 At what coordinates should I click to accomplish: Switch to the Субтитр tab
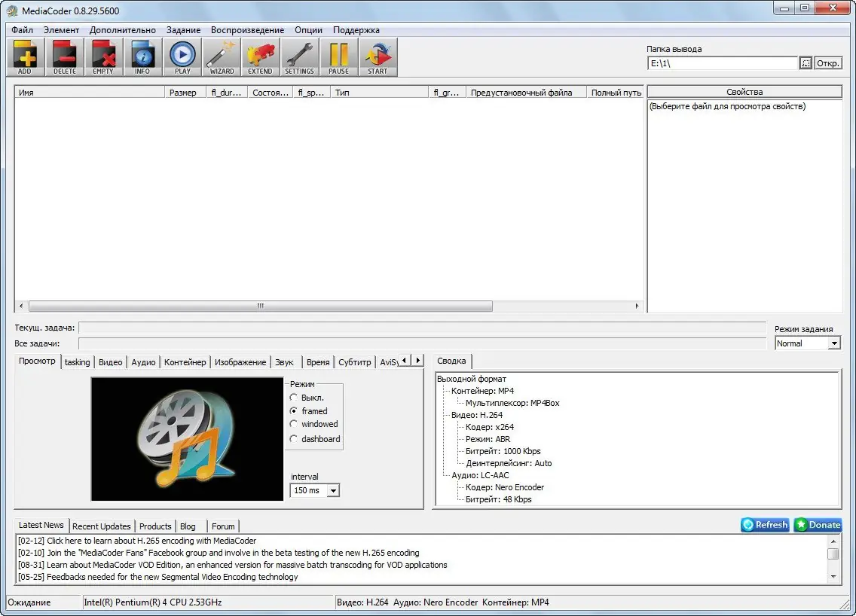point(354,362)
